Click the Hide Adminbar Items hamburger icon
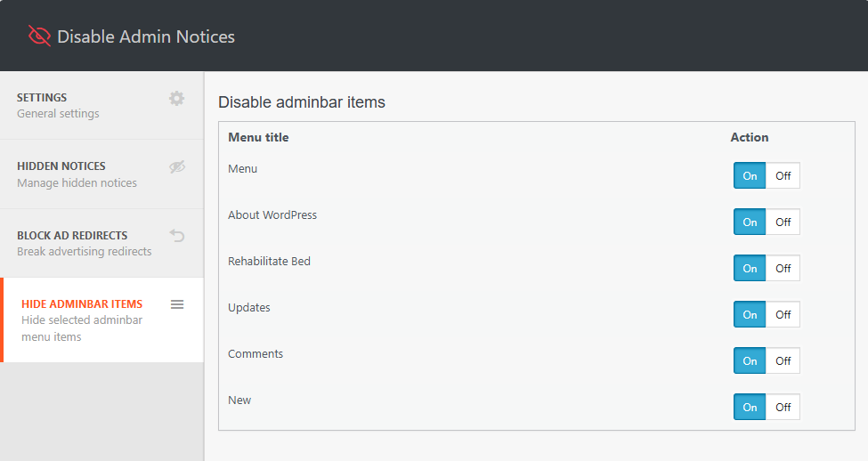 (x=177, y=304)
